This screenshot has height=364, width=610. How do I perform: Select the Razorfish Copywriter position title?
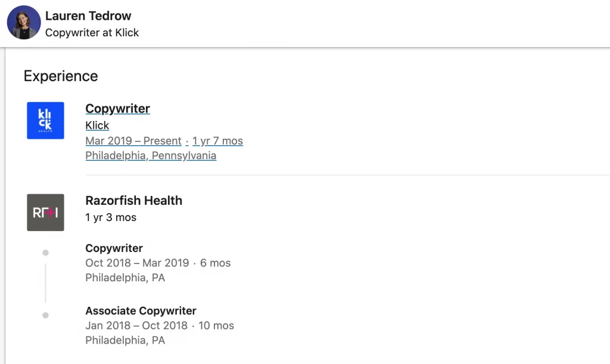[x=114, y=248]
